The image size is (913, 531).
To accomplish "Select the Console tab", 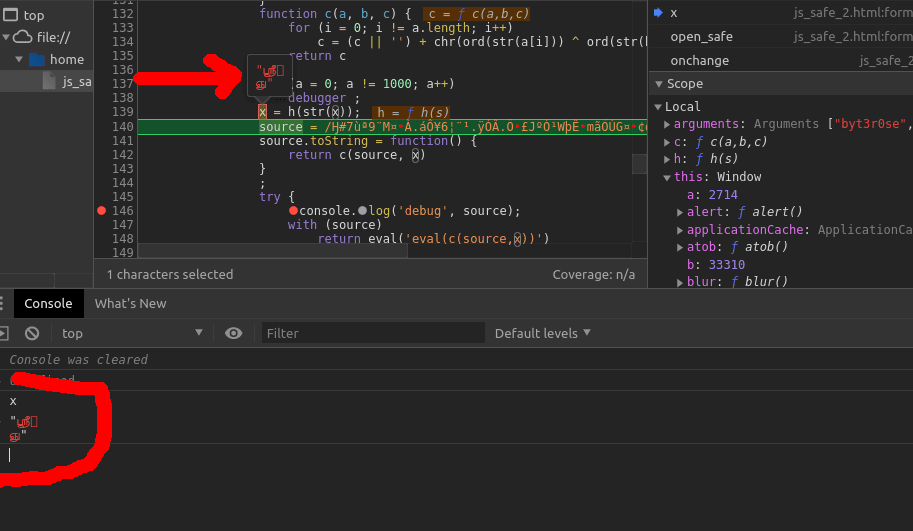I will click(x=48, y=303).
